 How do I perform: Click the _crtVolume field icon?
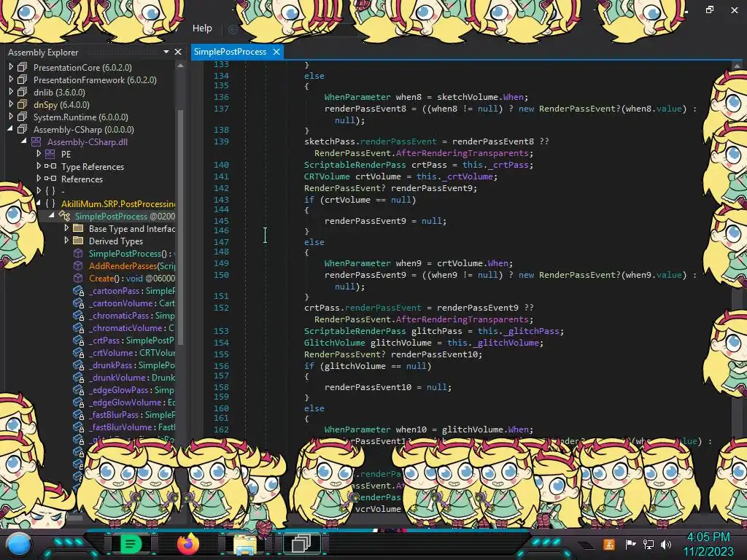pyautogui.click(x=78, y=352)
